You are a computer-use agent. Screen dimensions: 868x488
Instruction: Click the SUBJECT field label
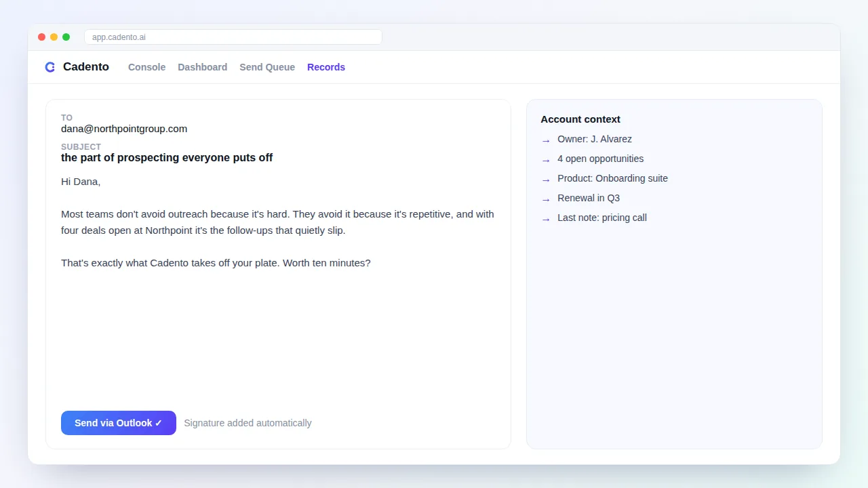pyautogui.click(x=81, y=147)
